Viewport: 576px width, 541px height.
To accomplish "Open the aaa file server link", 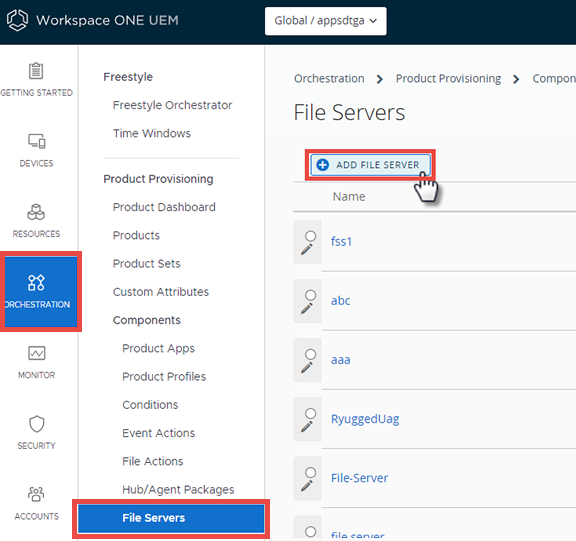I will tap(341, 360).
